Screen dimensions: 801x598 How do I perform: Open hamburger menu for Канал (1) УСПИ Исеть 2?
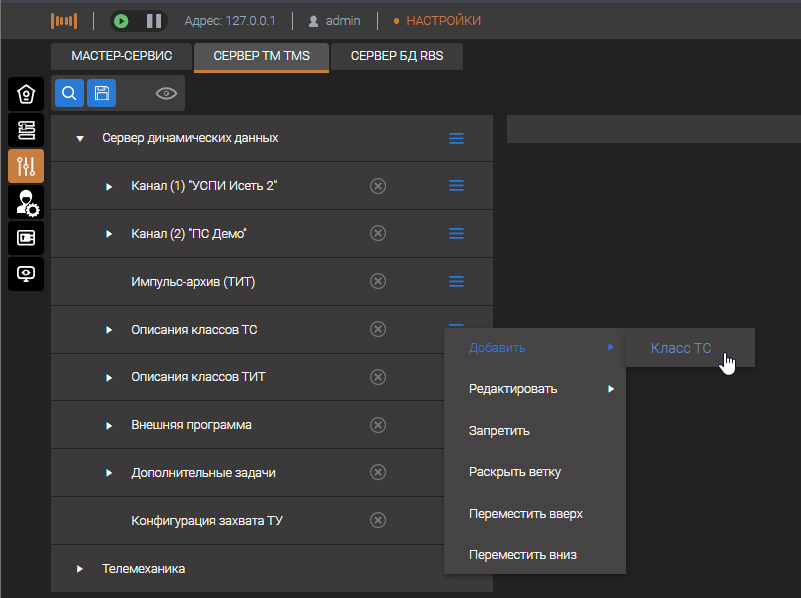click(456, 186)
